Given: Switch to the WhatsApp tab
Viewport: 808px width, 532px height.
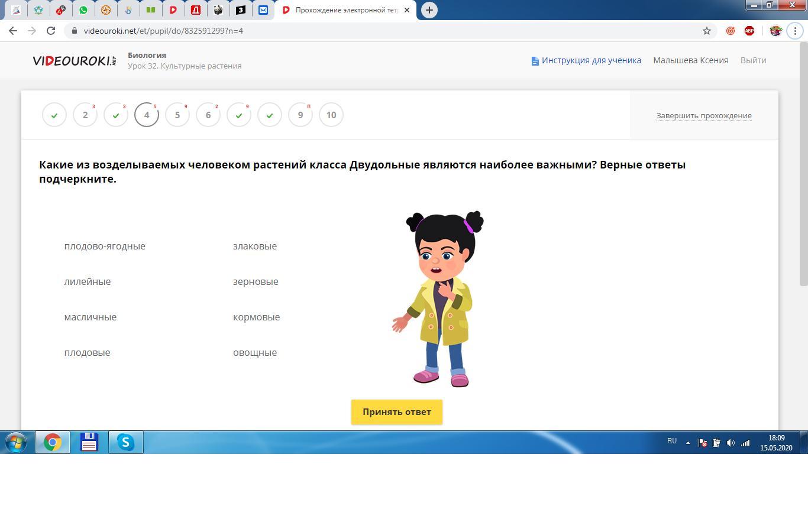Looking at the screenshot, I should (83, 10).
